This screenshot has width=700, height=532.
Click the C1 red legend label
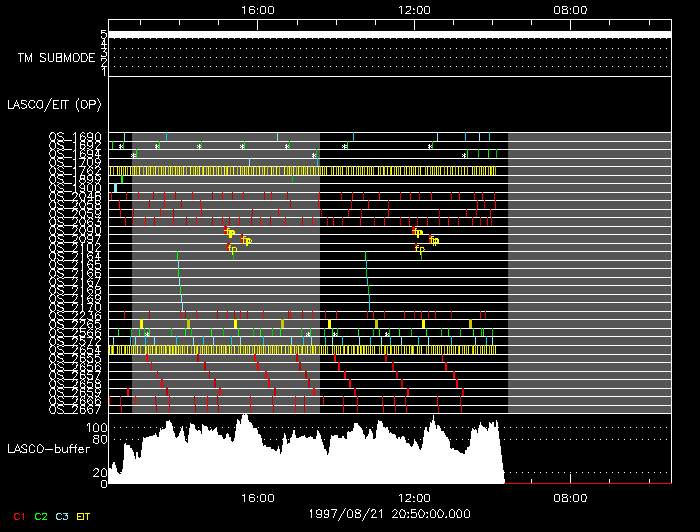[19, 516]
